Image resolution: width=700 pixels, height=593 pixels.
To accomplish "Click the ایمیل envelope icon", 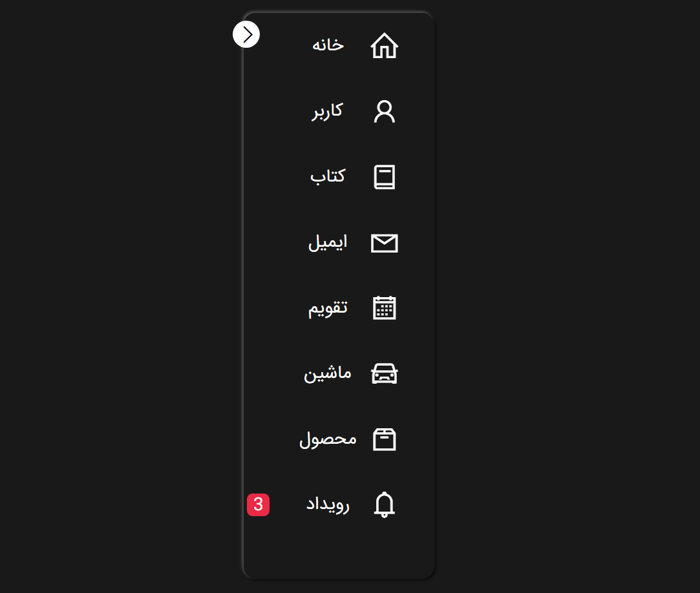I will pos(384,243).
